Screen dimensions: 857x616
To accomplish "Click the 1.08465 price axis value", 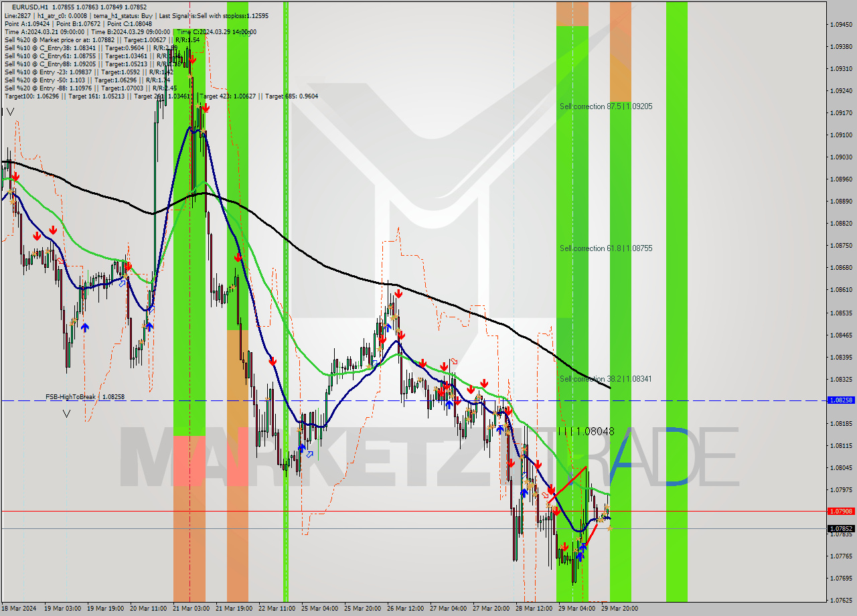I will pyautogui.click(x=841, y=334).
